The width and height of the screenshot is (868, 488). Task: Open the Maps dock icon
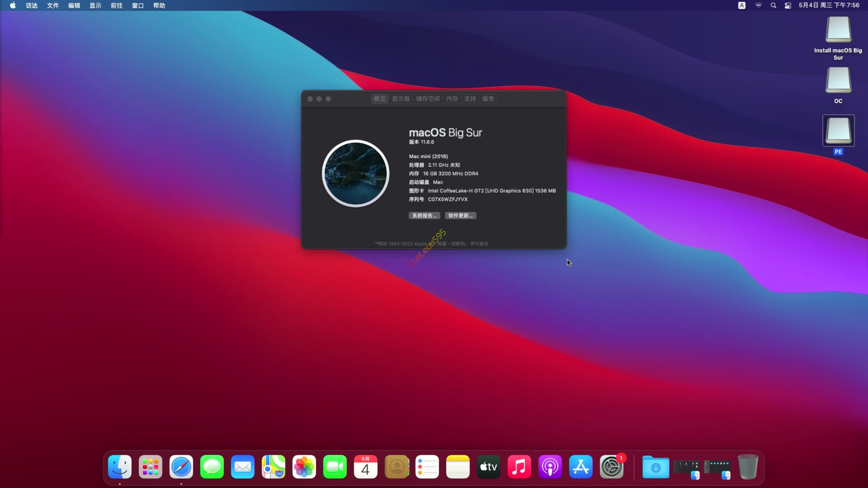[273, 467]
